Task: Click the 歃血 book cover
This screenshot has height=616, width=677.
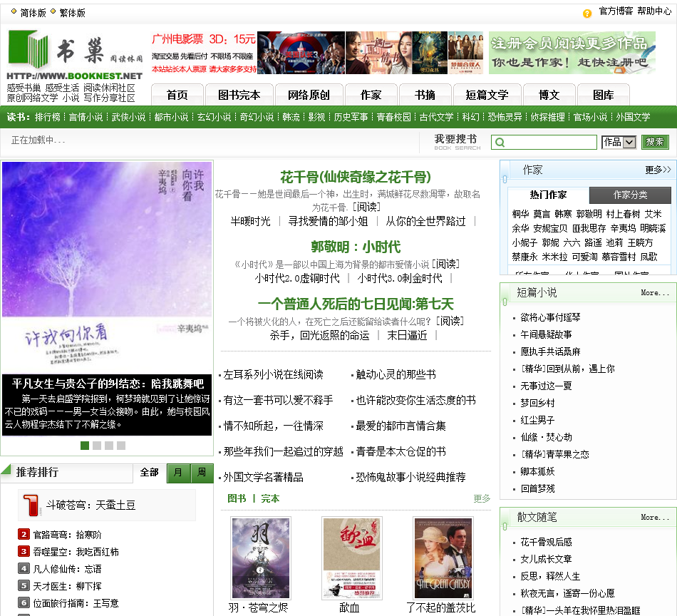Action: [352, 558]
